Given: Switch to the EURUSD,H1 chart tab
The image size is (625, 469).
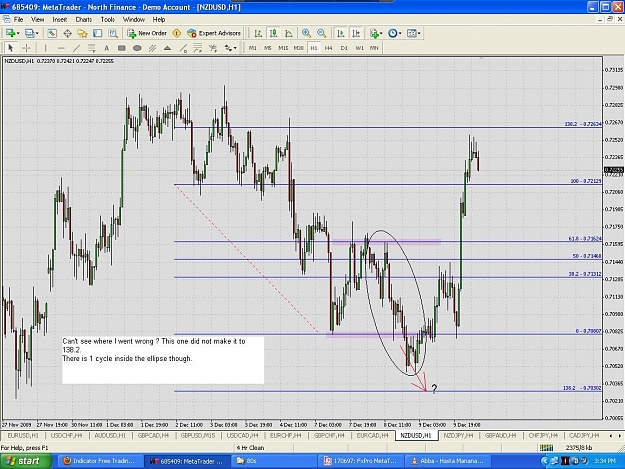Looking at the screenshot, I should pyautogui.click(x=23, y=436).
